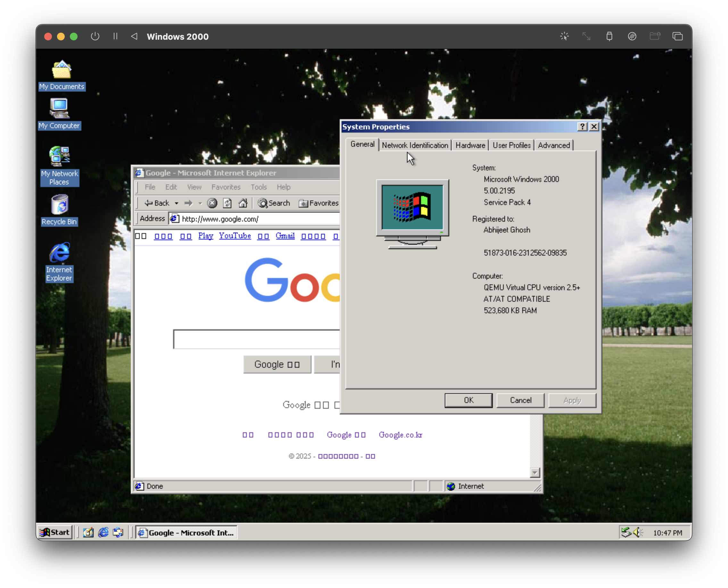Click the YouTube link on Google page
This screenshot has height=588, width=728.
pos(235,236)
